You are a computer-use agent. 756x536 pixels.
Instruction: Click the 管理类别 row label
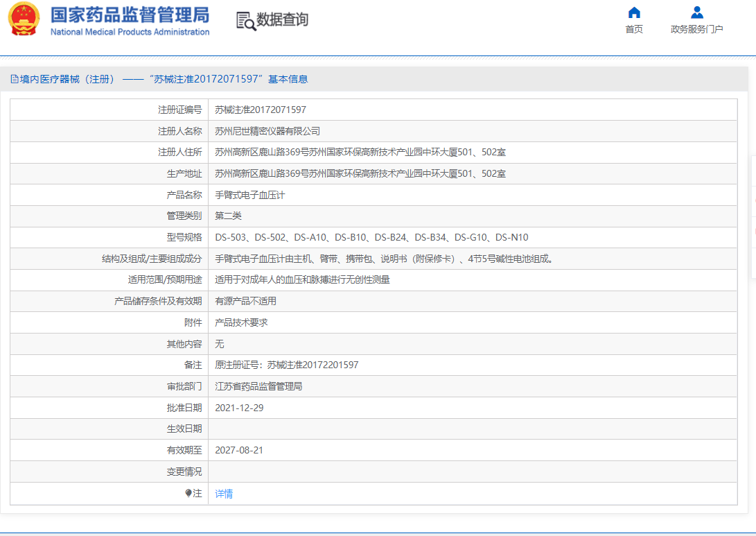click(184, 216)
